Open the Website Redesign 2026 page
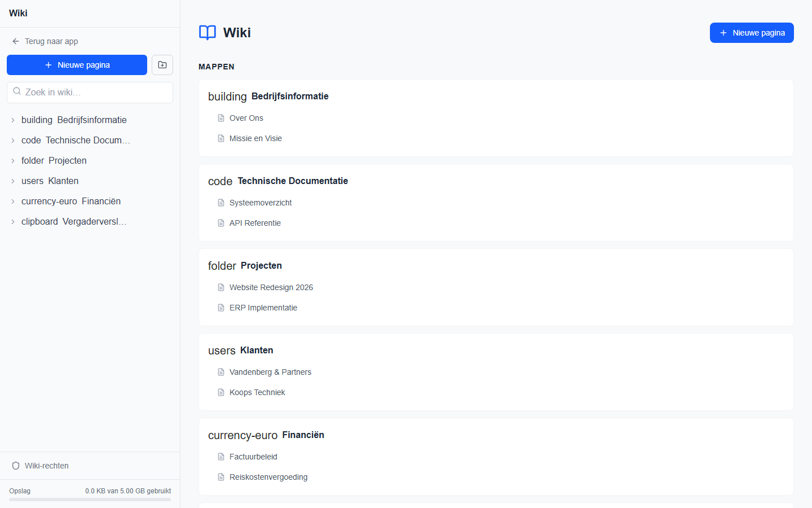812x508 pixels. click(x=271, y=287)
